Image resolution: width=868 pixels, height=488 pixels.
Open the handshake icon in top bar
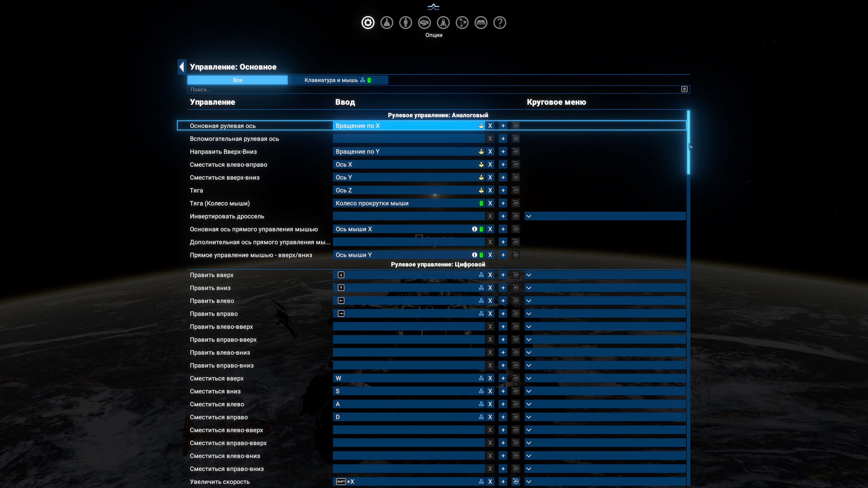coord(425,23)
